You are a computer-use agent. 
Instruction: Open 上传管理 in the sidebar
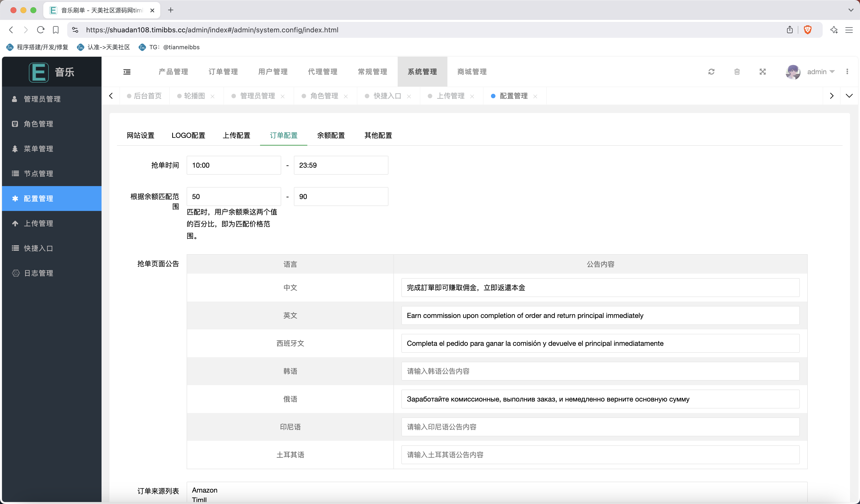point(52,223)
